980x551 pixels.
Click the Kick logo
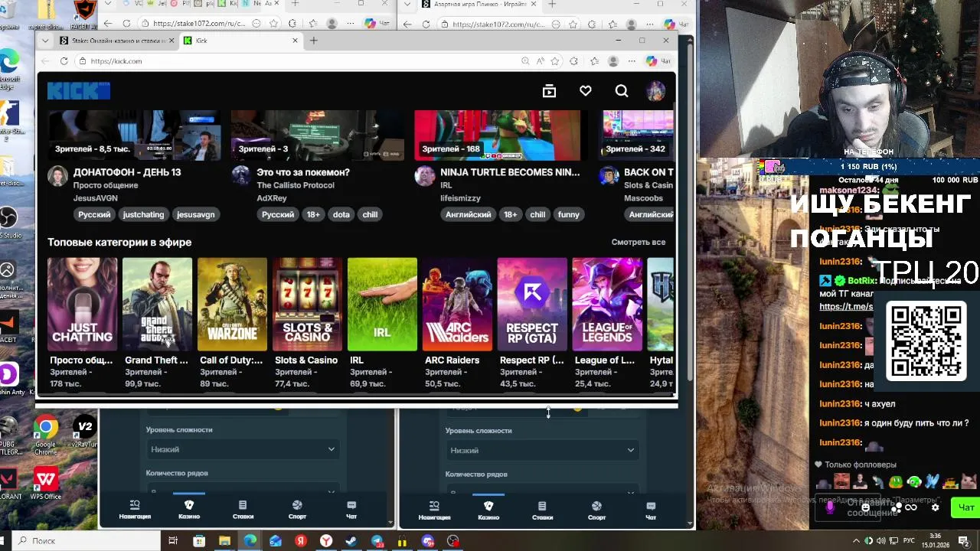pos(78,91)
